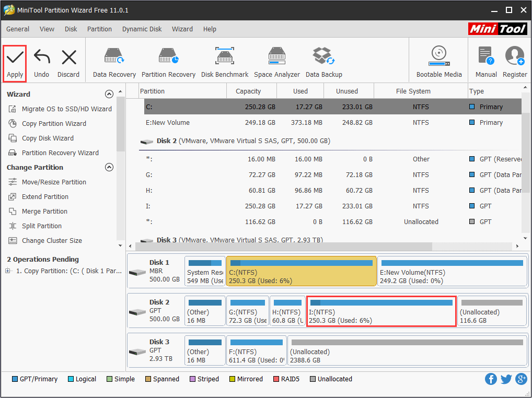Viewport: 532px width, 398px height.
Task: Expand pending Copy Partition operation tree item
Action: (x=8, y=271)
